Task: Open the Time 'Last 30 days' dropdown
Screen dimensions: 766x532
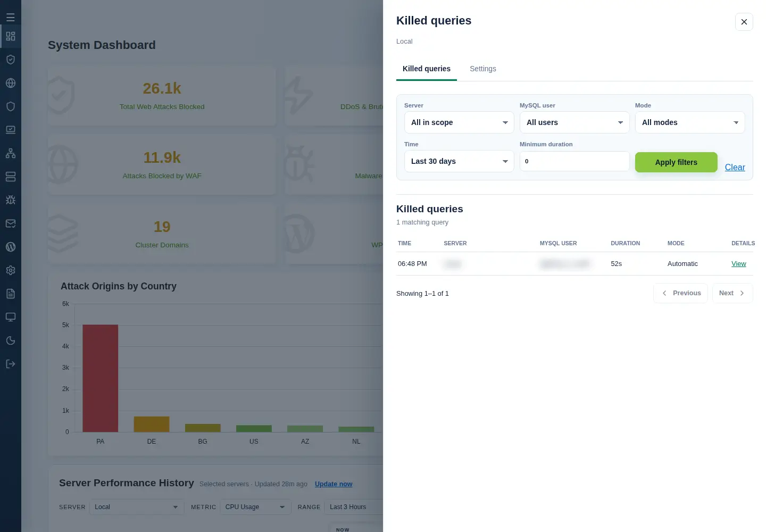Action: 459,161
